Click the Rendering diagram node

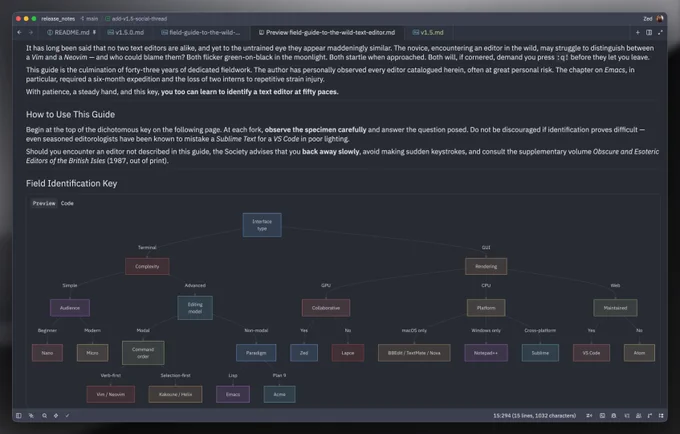[x=486, y=266]
